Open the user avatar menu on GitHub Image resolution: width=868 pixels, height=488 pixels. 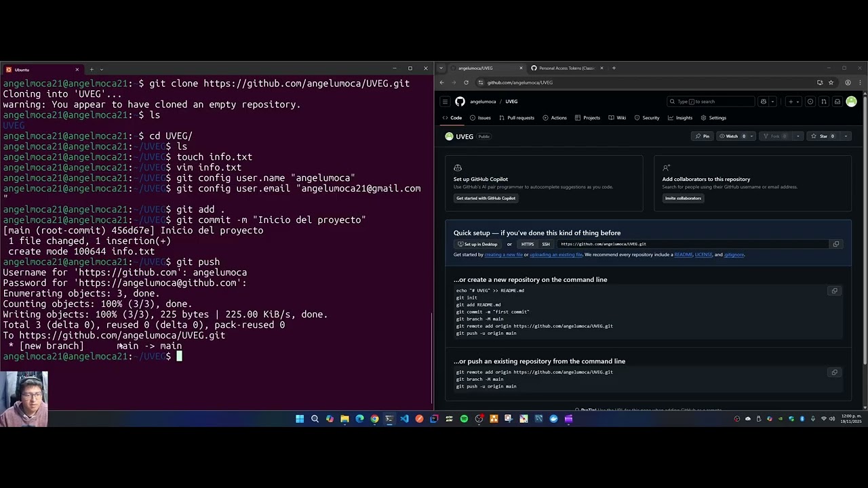(x=851, y=102)
